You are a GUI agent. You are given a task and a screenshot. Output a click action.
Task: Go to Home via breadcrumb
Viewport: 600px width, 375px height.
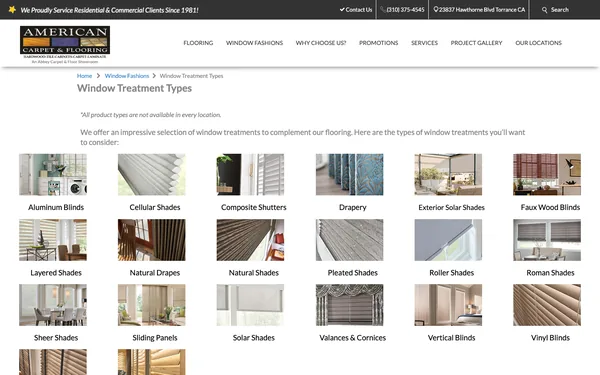(x=84, y=76)
